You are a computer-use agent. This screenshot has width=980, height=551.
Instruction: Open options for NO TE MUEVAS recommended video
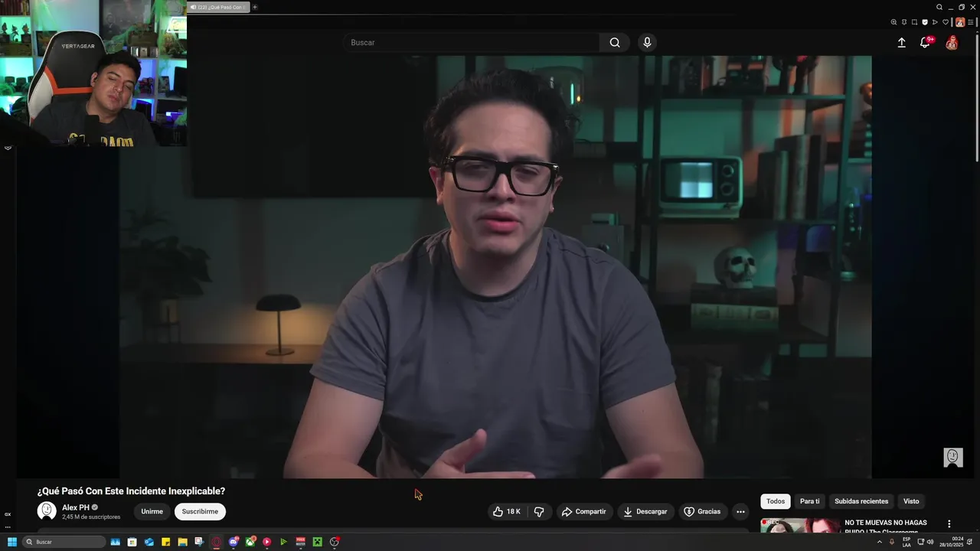949,524
